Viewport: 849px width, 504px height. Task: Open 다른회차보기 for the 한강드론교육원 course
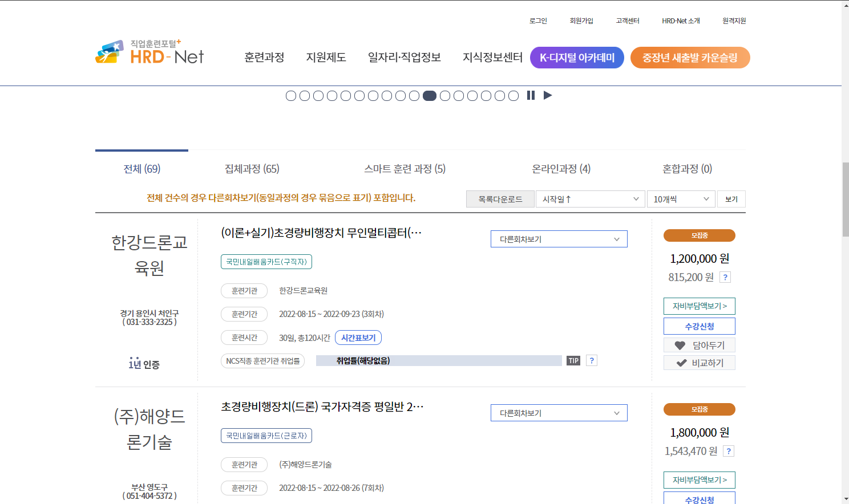559,238
